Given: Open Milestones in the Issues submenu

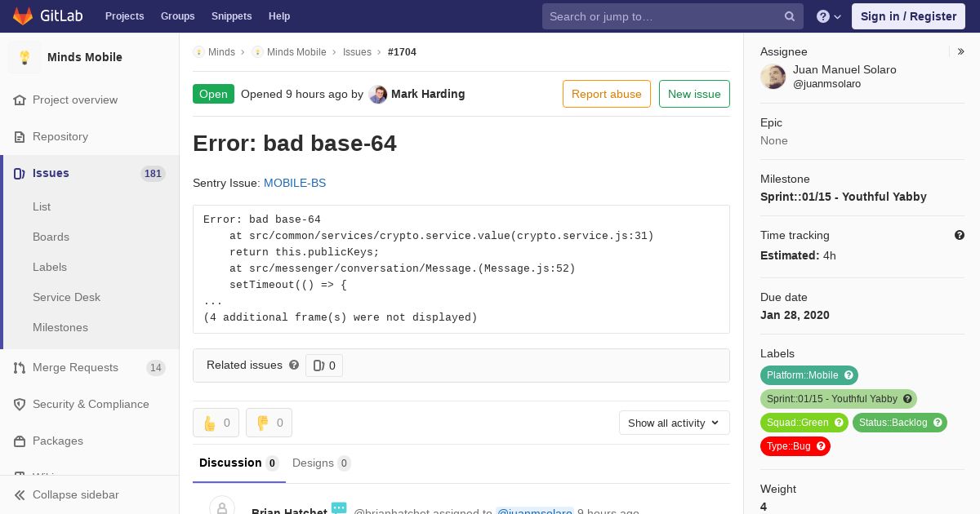Looking at the screenshot, I should (60, 327).
